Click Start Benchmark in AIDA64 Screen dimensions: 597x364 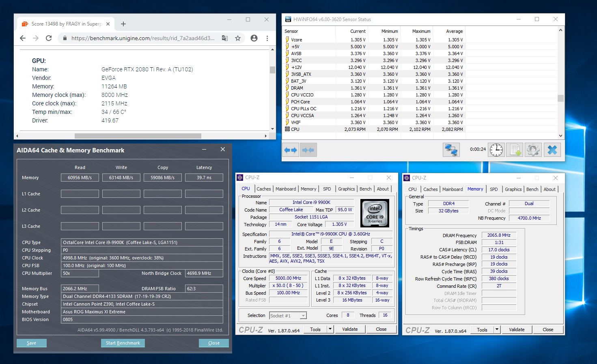[x=123, y=343]
